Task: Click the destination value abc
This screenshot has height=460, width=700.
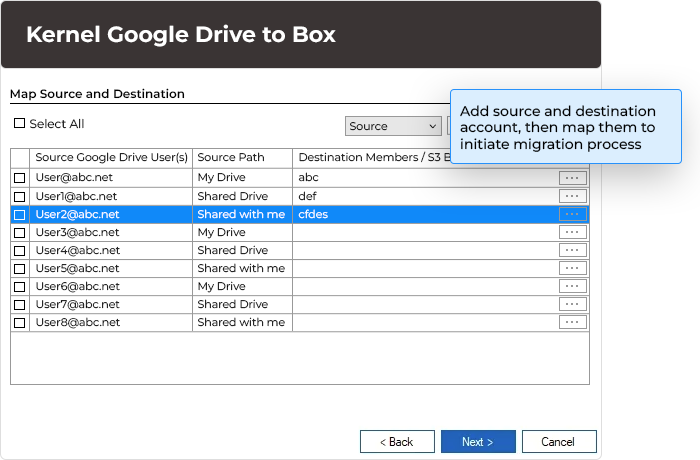Action: (x=308, y=177)
